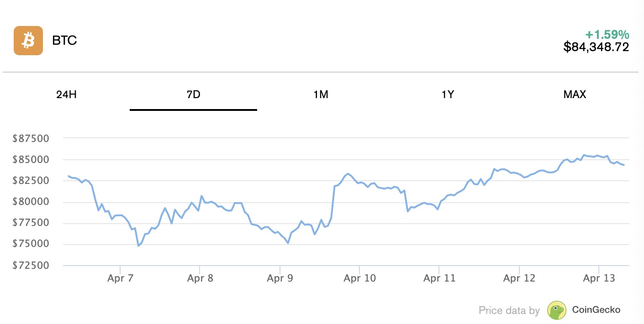Switch chart to the 1M range
The height and width of the screenshot is (324, 644).
click(321, 95)
